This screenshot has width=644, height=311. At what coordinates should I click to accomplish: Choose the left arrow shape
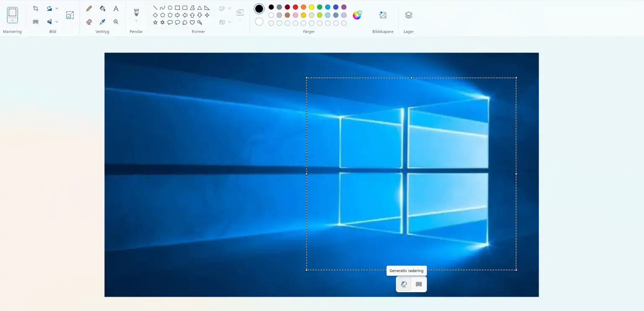[185, 15]
